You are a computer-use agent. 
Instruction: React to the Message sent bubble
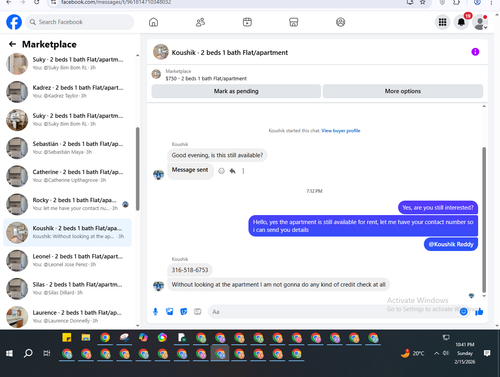[221, 171]
